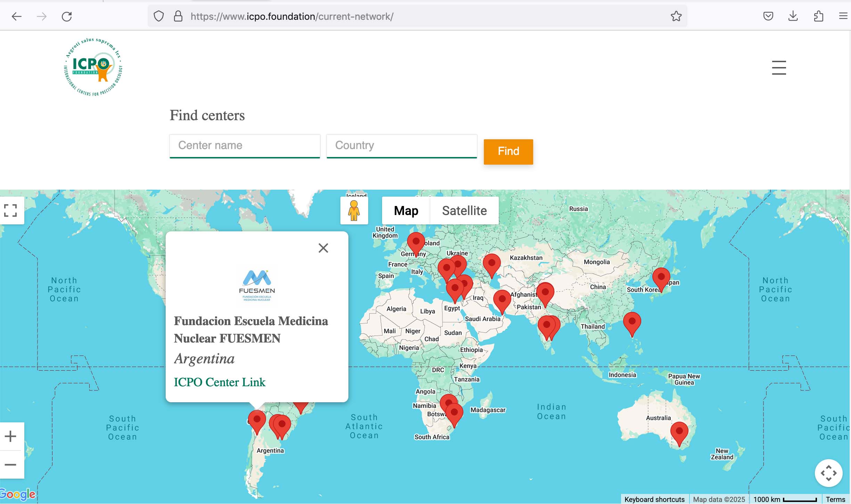Zoom out on the map
The image size is (851, 504).
point(10,465)
